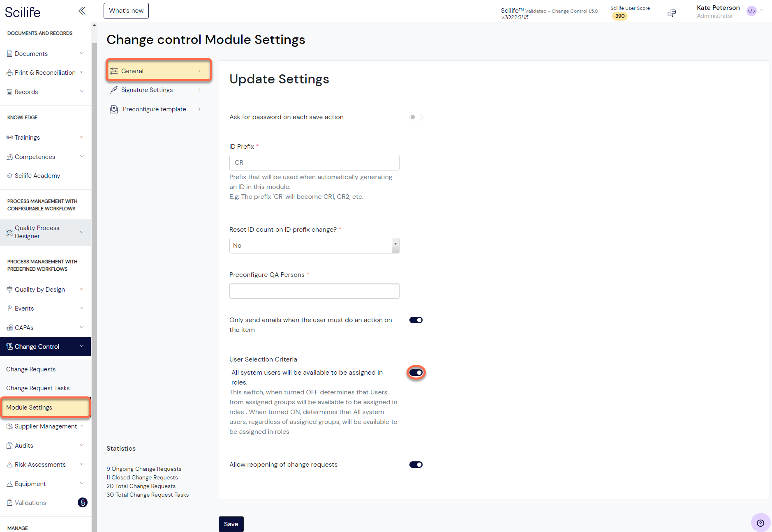Viewport: 772px width, 532px height.
Task: Click the lock badge next to Validations
Action: 83,502
